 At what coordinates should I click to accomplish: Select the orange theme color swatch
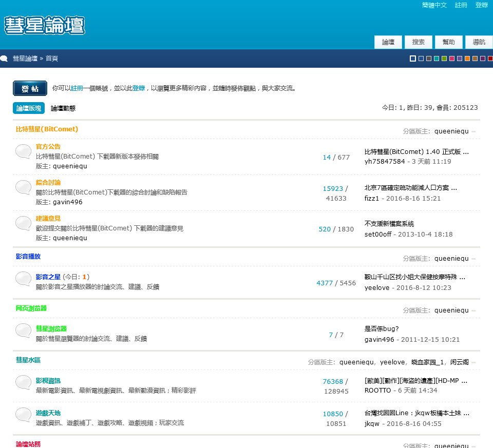click(x=467, y=59)
